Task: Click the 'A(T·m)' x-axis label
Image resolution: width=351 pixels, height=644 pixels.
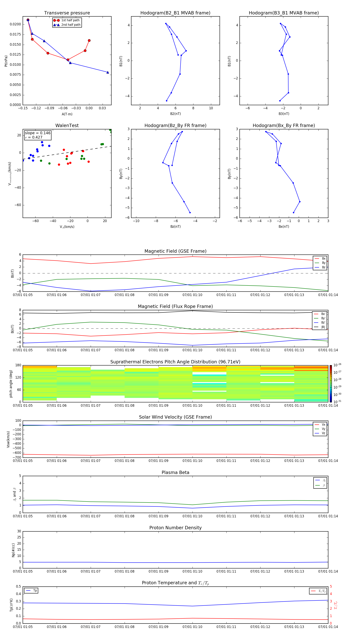Action: (x=67, y=114)
